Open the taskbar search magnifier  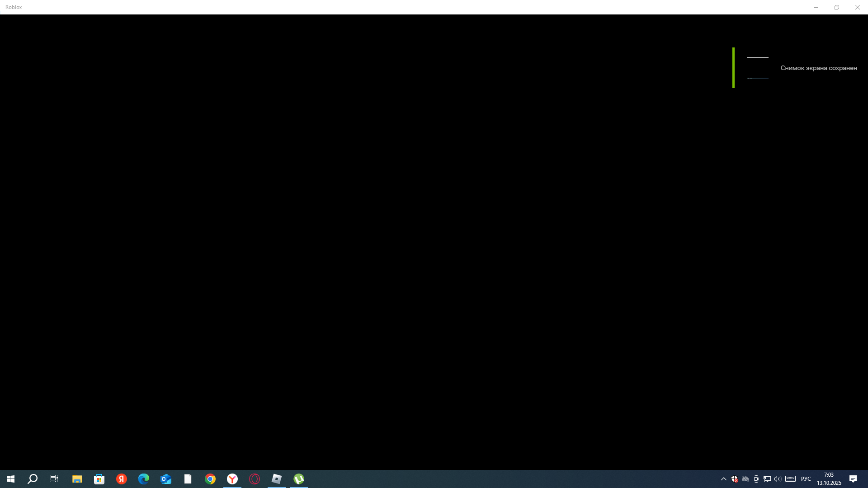pyautogui.click(x=33, y=479)
